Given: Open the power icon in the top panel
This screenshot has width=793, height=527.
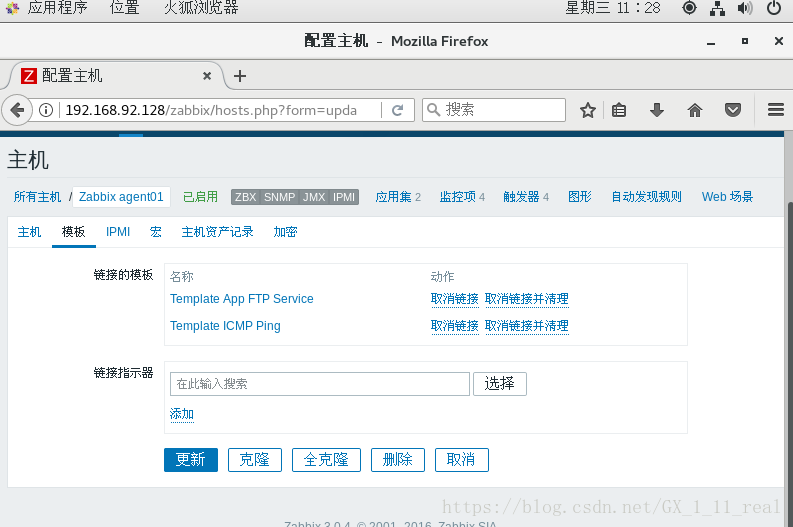Looking at the screenshot, I should tap(773, 8).
